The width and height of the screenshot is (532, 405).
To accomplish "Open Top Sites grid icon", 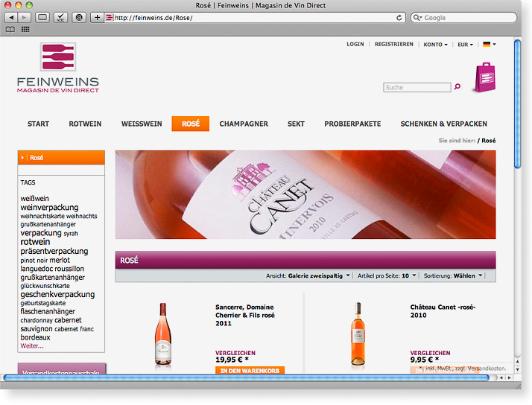I will click(x=25, y=30).
